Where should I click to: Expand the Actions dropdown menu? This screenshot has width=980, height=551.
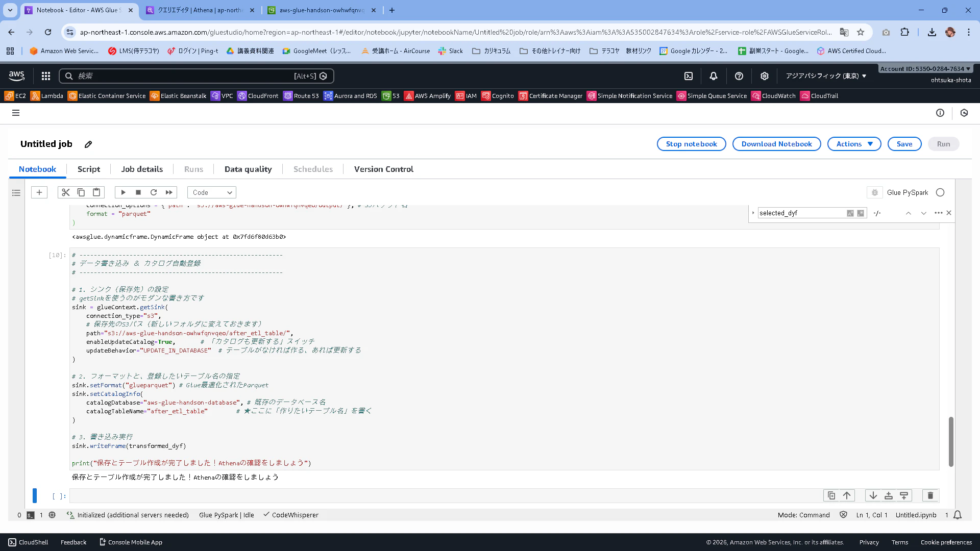click(x=854, y=144)
